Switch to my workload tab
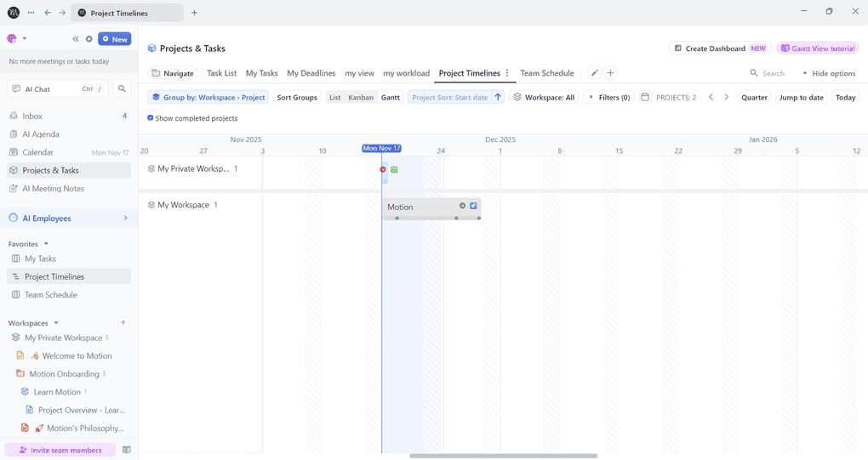Image resolution: width=868 pixels, height=460 pixels. (406, 73)
